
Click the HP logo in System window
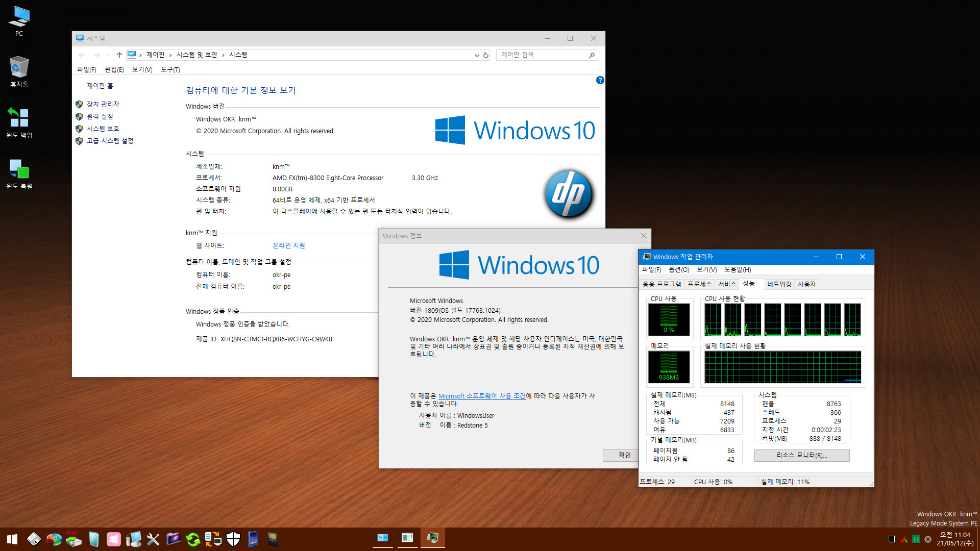pos(569,194)
